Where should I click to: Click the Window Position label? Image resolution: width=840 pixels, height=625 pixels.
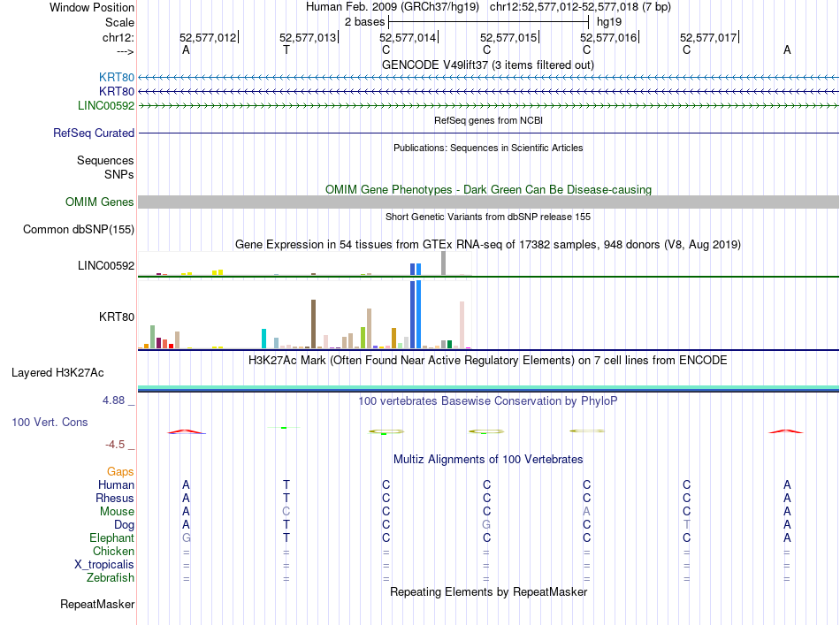(92, 7)
